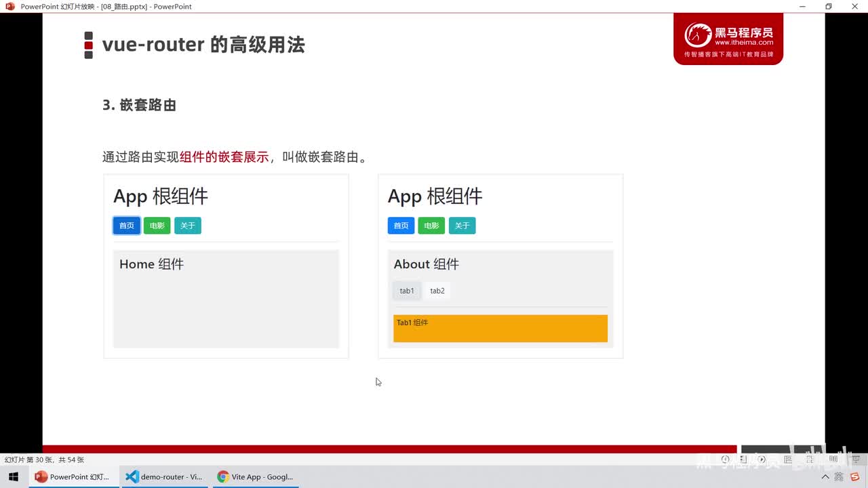Image resolution: width=868 pixels, height=488 pixels.
Task: Click 首页 button in left App panel
Action: [127, 226]
